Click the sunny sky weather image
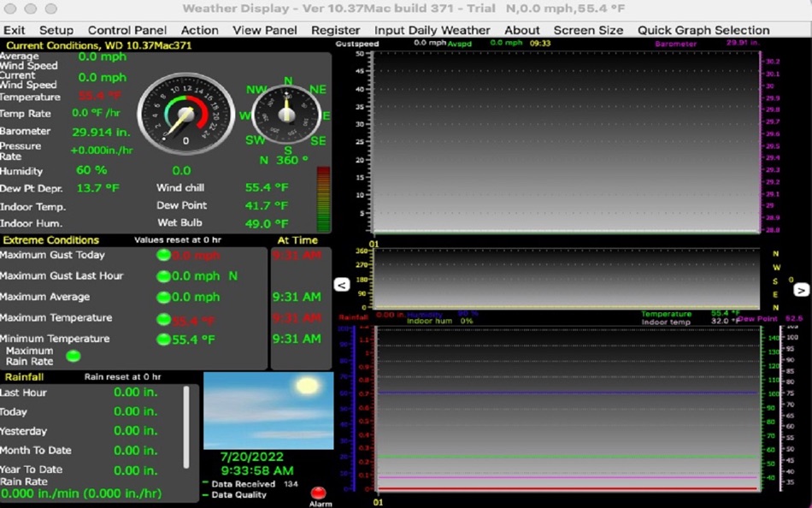The image size is (812, 508). point(268,410)
